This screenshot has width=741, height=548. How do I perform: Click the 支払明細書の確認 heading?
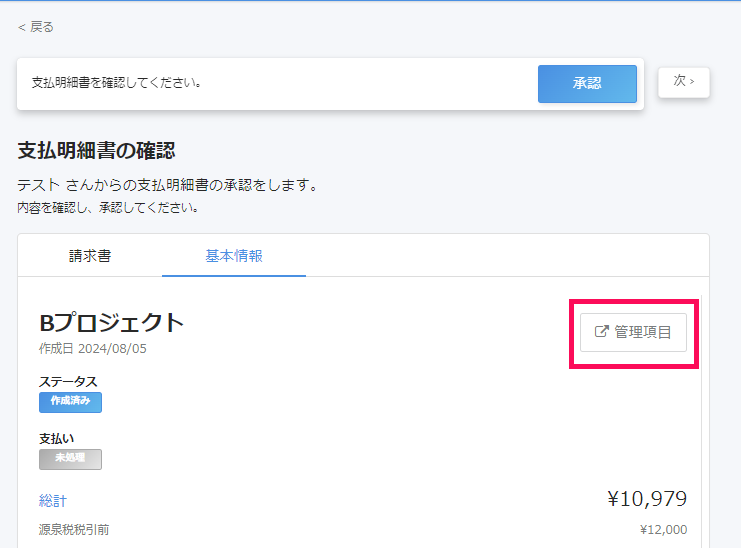tap(96, 151)
